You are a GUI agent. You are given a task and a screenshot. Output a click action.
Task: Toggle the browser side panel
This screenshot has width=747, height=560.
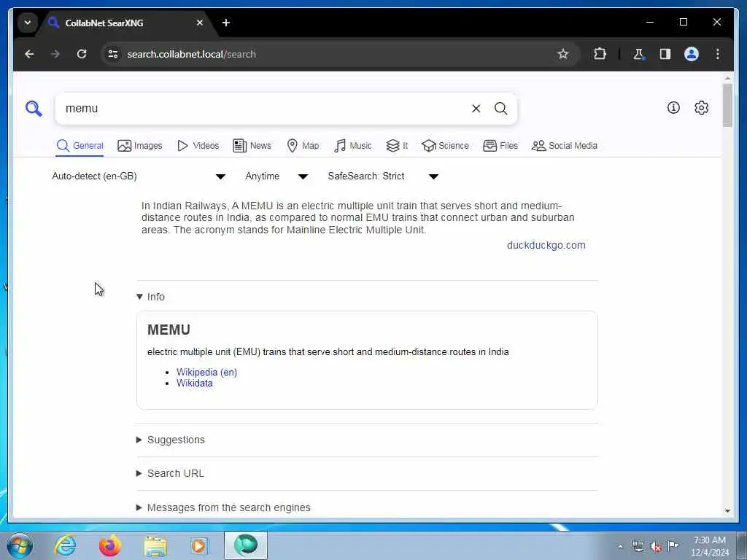(x=665, y=54)
